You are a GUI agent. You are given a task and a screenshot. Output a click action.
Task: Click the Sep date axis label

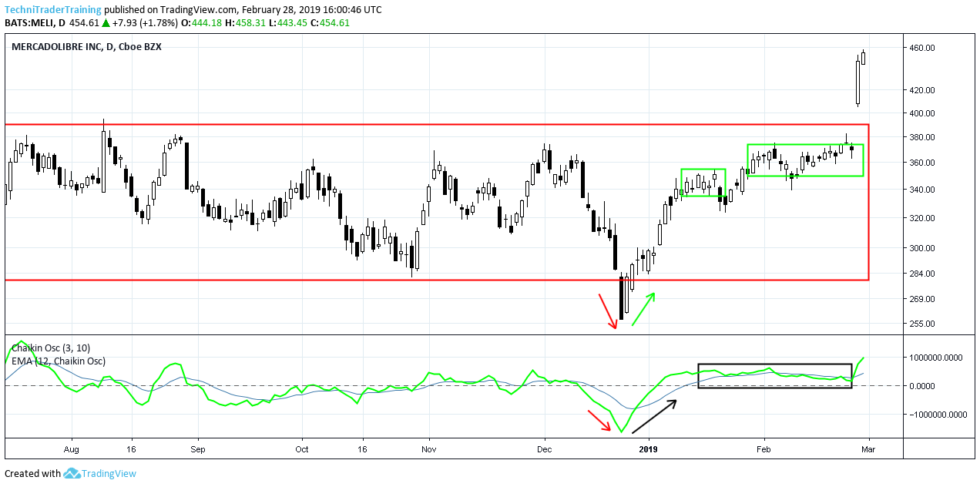198,448
